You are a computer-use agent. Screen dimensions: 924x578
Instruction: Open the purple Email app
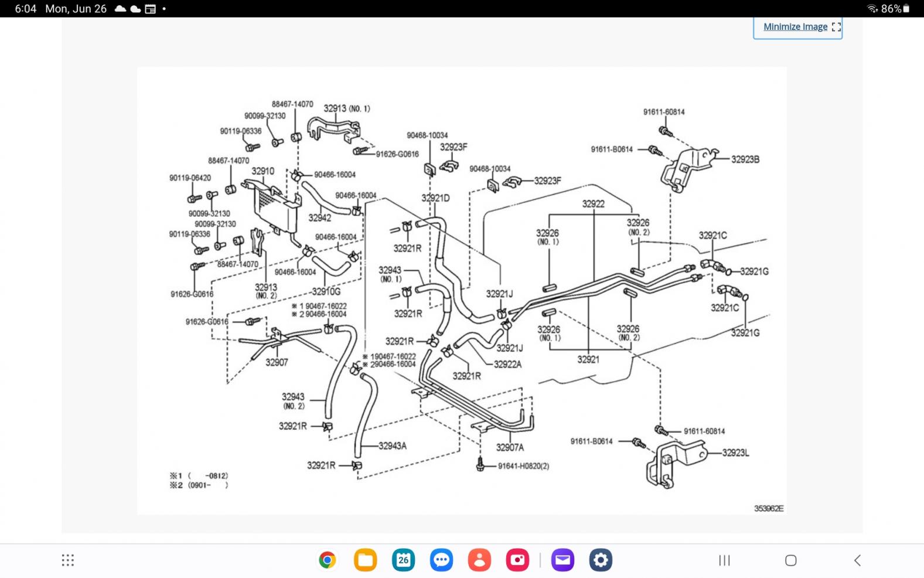tap(562, 560)
